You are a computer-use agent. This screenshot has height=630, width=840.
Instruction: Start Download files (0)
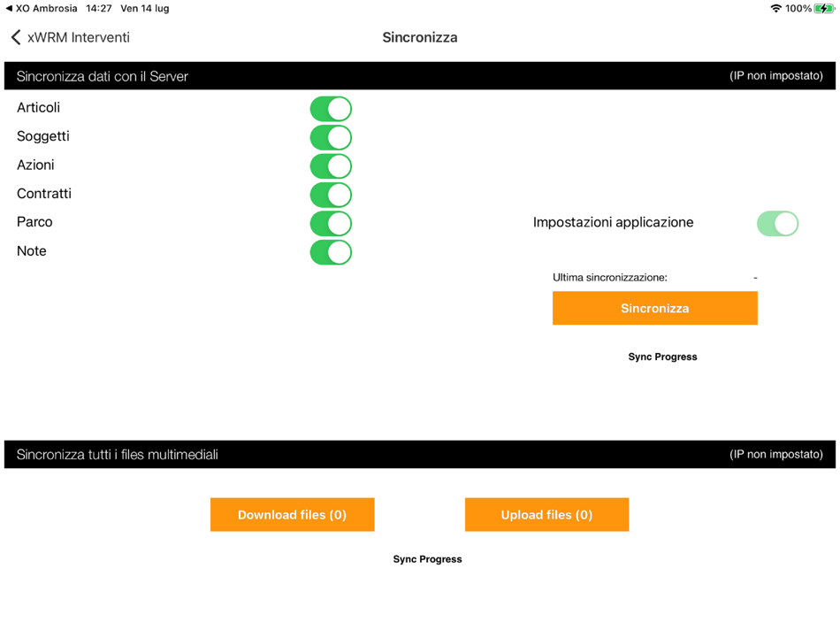(x=292, y=514)
